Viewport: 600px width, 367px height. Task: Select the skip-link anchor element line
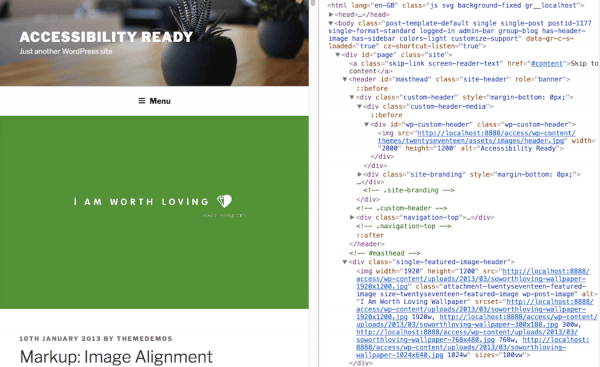474,67
